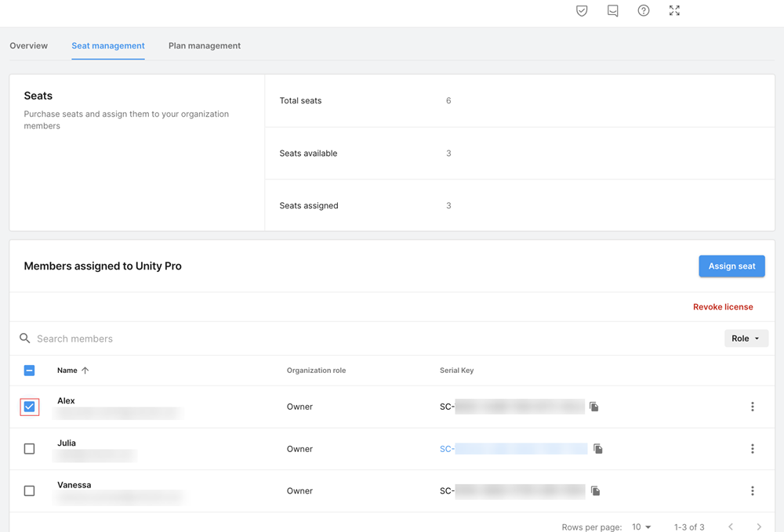This screenshot has height=532, width=784.
Task: Open more options menu for Alex
Action: tap(753, 407)
